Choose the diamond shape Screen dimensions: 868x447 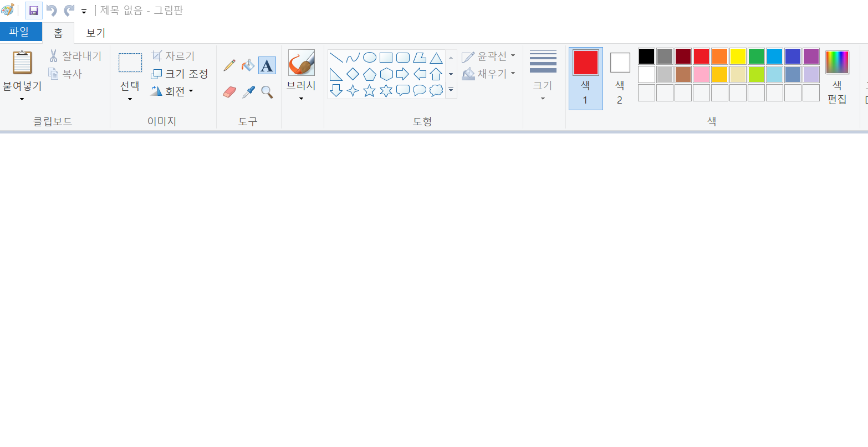pyautogui.click(x=353, y=74)
